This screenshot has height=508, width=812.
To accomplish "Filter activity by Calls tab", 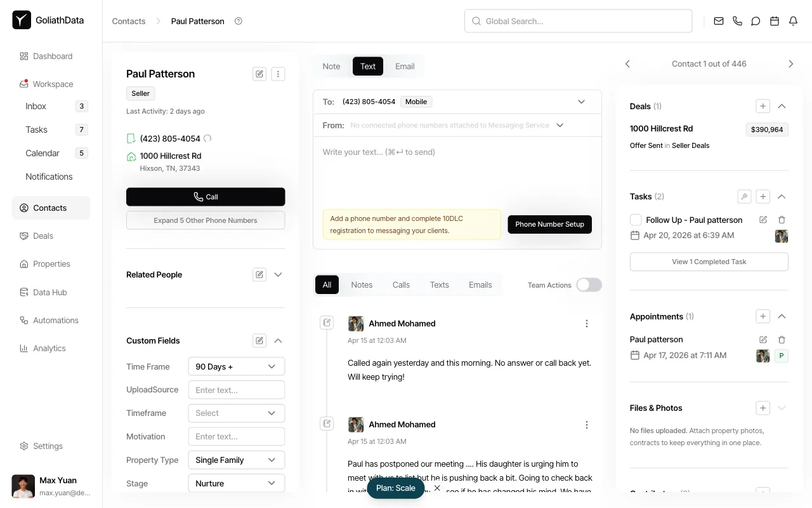I will [x=401, y=284].
